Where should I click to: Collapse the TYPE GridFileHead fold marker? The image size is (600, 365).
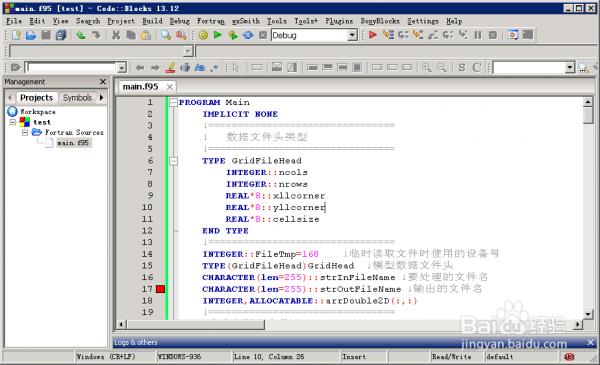pyautogui.click(x=174, y=161)
